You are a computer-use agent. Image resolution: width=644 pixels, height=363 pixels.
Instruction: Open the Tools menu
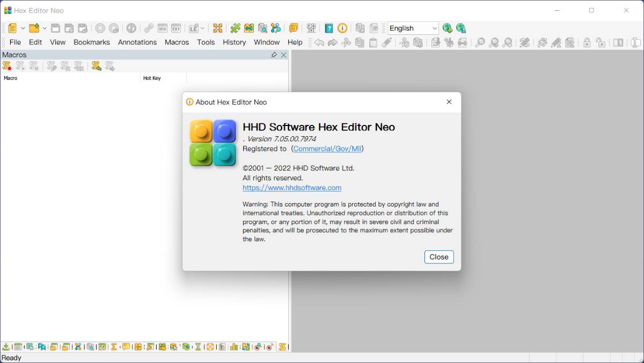(x=206, y=42)
